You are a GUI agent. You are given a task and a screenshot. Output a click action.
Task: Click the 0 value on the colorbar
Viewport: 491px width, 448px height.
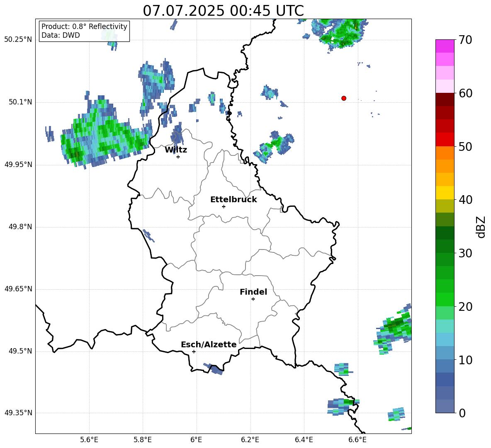click(462, 413)
